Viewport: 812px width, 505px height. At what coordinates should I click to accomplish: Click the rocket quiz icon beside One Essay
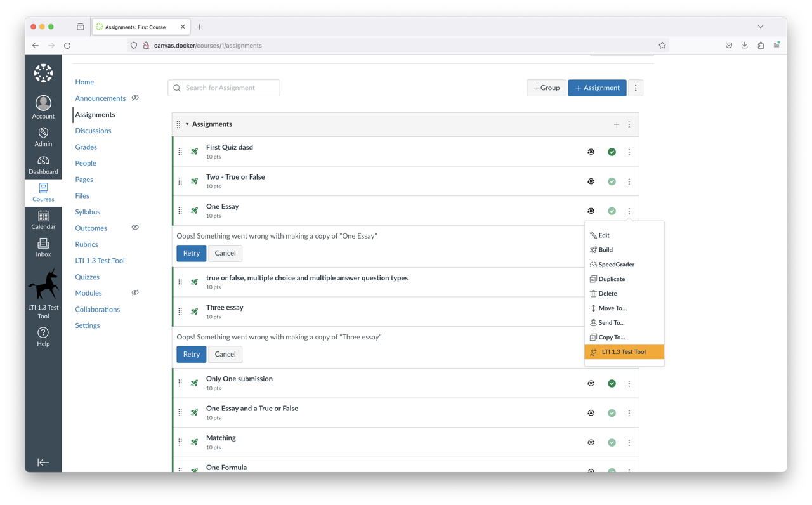[194, 210]
